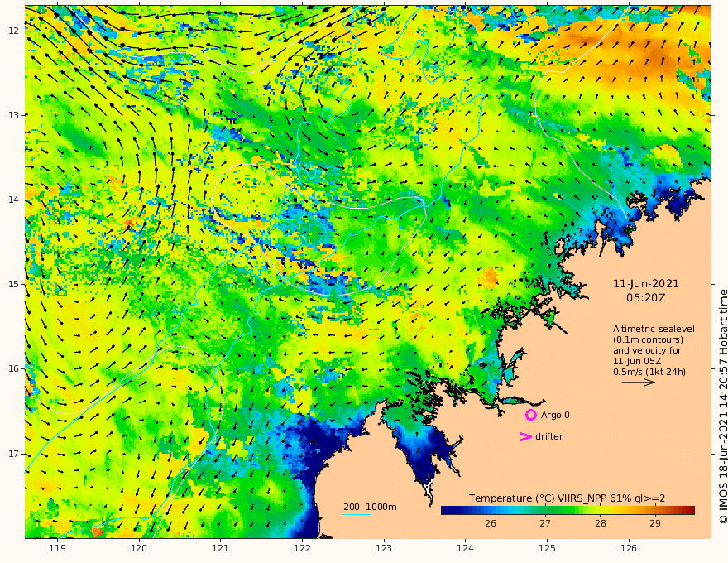Click the 'Argo 0' legend text
The height and width of the screenshot is (563, 728).
pyautogui.click(x=555, y=415)
